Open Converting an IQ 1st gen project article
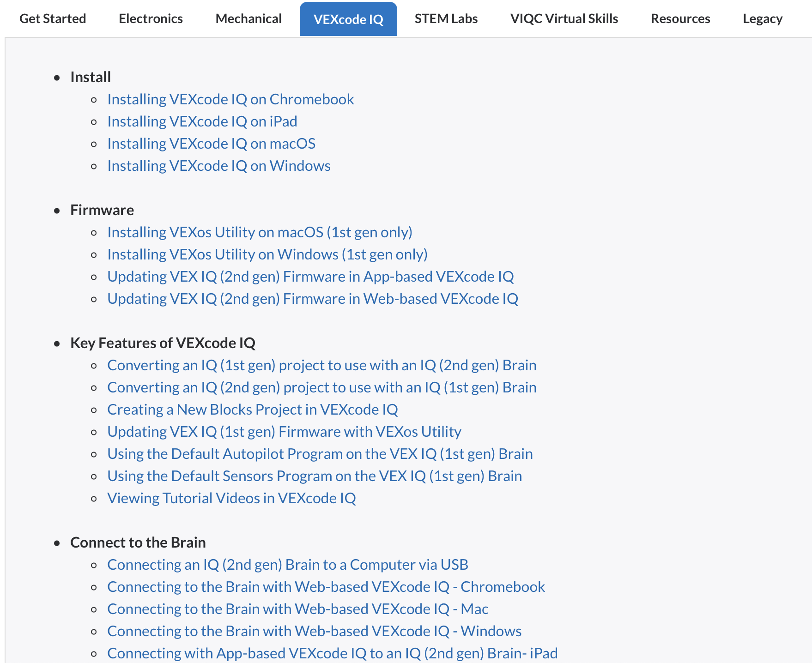The height and width of the screenshot is (663, 812). click(x=321, y=365)
